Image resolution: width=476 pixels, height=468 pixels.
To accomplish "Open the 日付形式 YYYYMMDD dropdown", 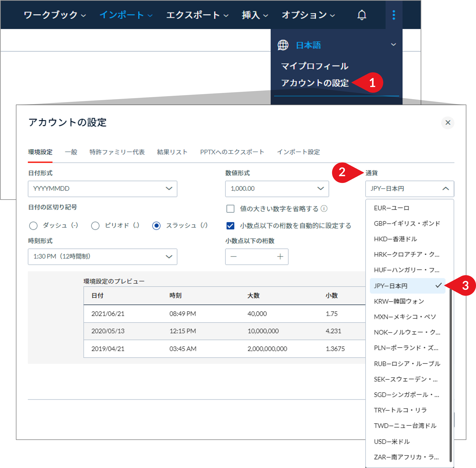I will 103,189.
